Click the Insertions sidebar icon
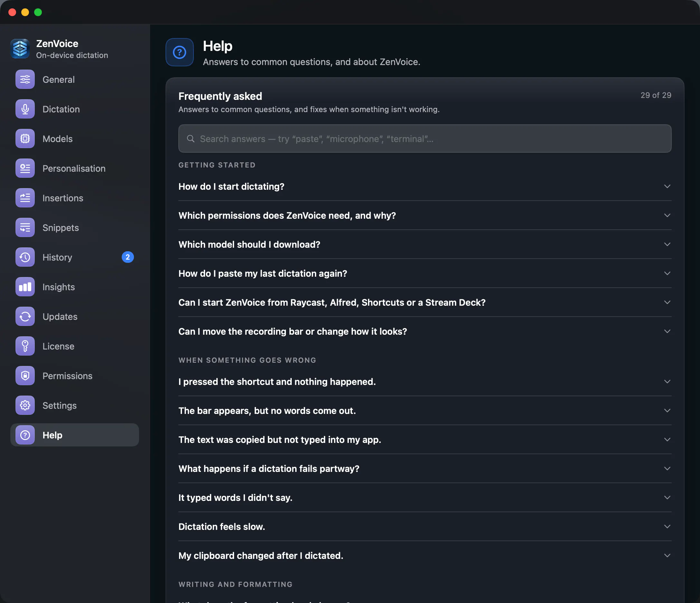700x603 pixels. (25, 198)
